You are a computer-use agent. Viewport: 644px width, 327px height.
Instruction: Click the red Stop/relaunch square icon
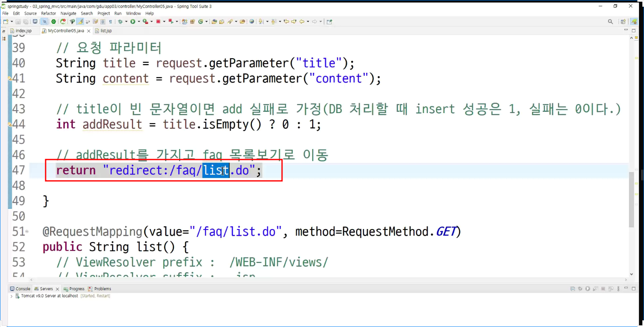tap(158, 21)
